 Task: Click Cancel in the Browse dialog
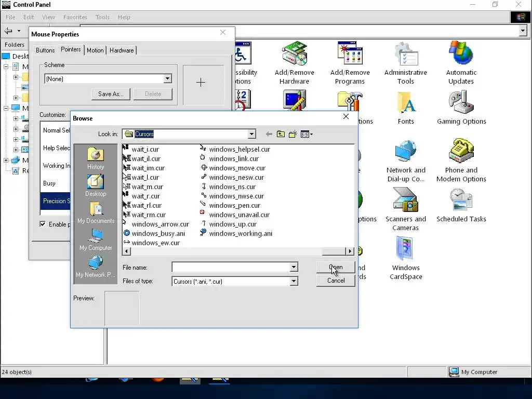(336, 281)
